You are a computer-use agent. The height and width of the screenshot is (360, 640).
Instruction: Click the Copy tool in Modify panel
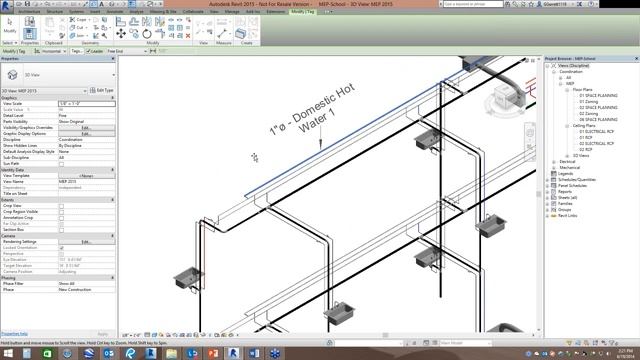coord(134,33)
